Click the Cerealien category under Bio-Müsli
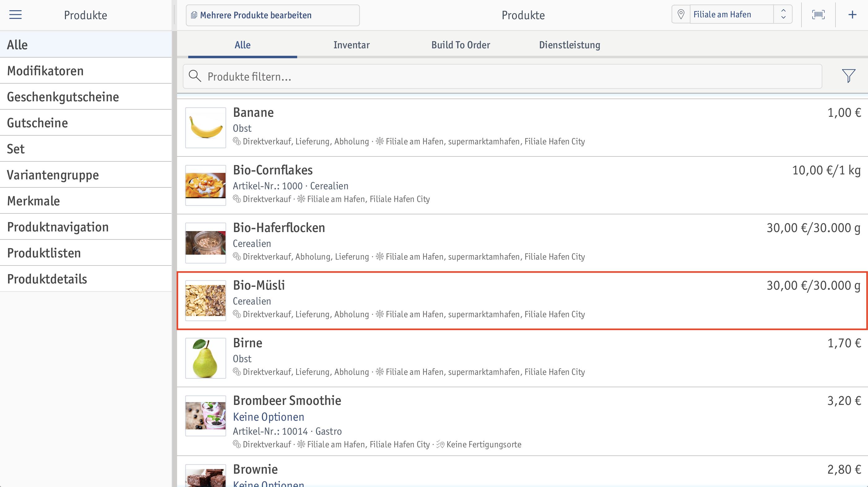The height and width of the screenshot is (487, 868). point(252,301)
